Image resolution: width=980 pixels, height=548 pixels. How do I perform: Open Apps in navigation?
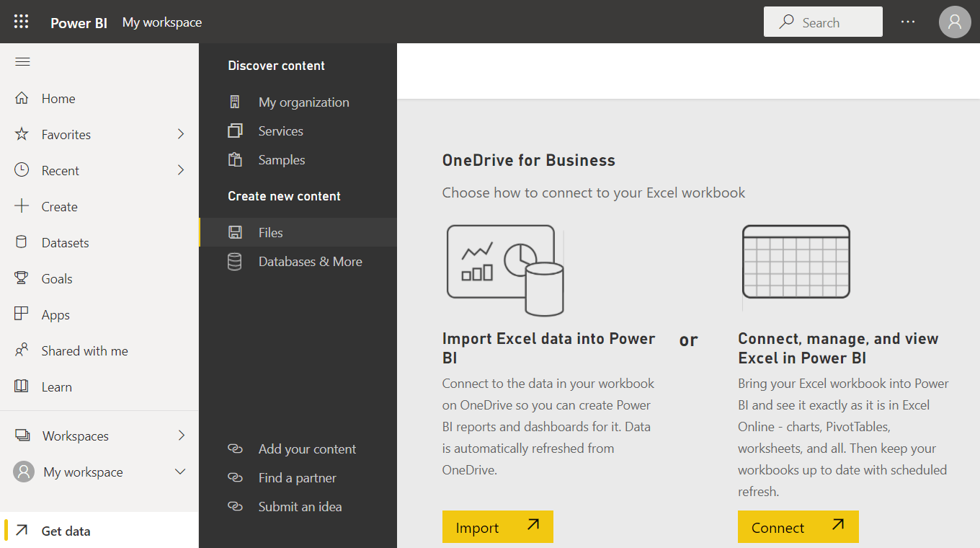point(99,314)
